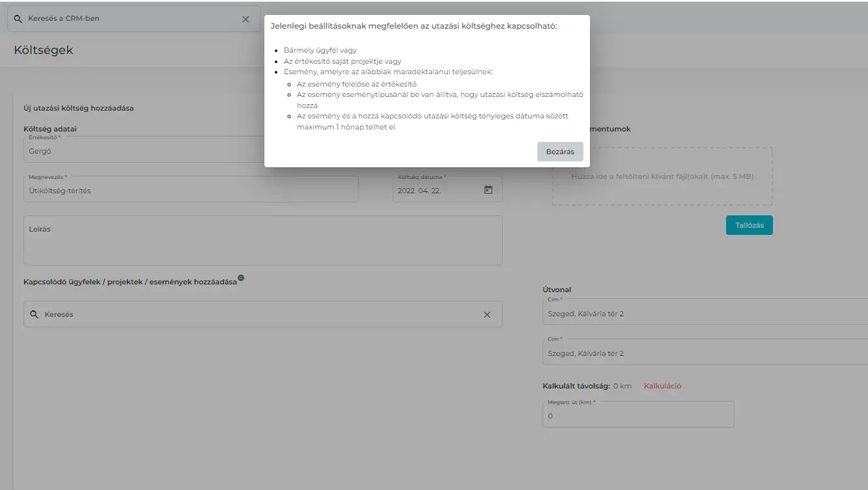Clear the related items Keresés field
Viewport: 868px width, 490px height.
[486, 314]
